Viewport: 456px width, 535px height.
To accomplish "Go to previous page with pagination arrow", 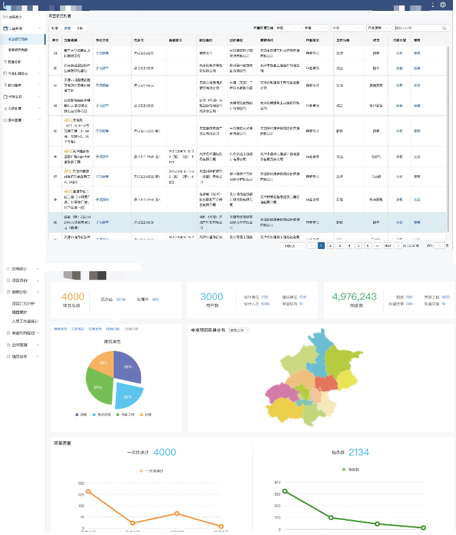I will [x=311, y=246].
